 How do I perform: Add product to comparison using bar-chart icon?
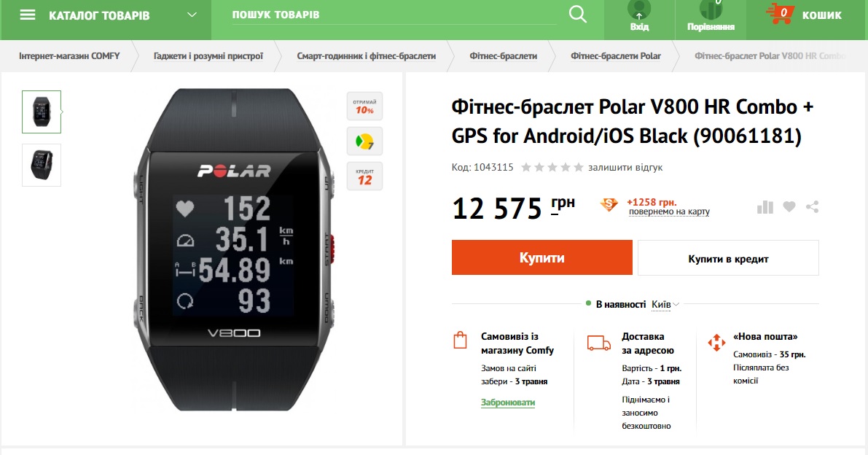point(765,207)
